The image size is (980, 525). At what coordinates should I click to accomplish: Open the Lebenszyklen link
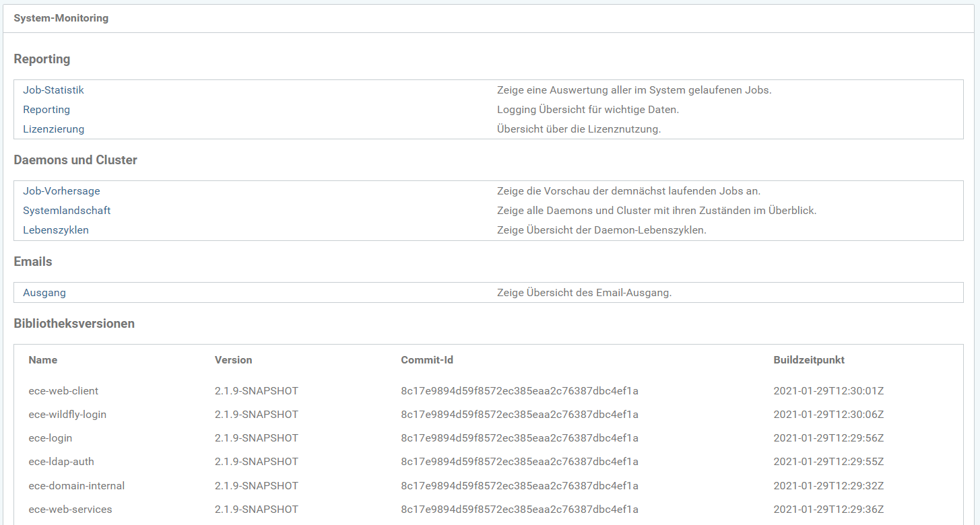[56, 230]
